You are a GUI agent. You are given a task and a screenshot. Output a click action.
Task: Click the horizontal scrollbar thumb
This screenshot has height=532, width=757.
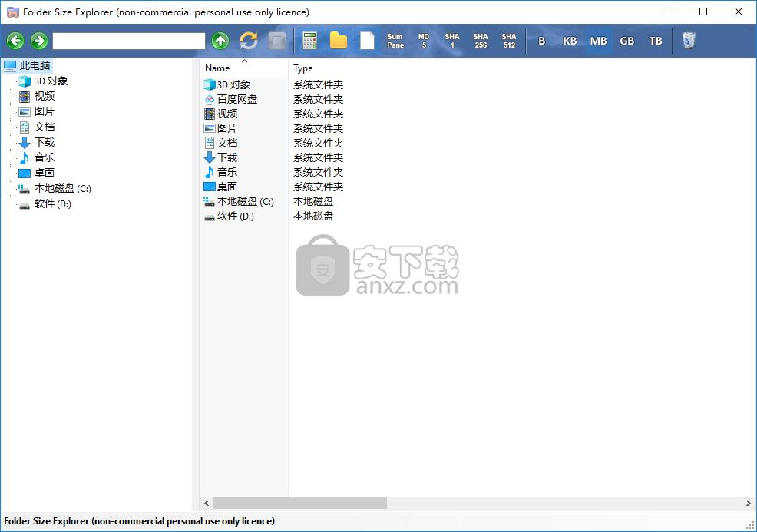tap(300, 503)
